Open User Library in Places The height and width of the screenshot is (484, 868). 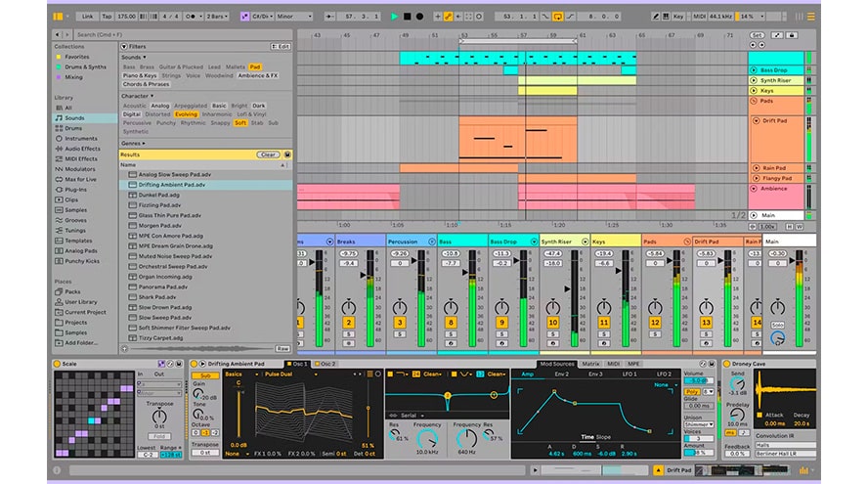coord(81,302)
